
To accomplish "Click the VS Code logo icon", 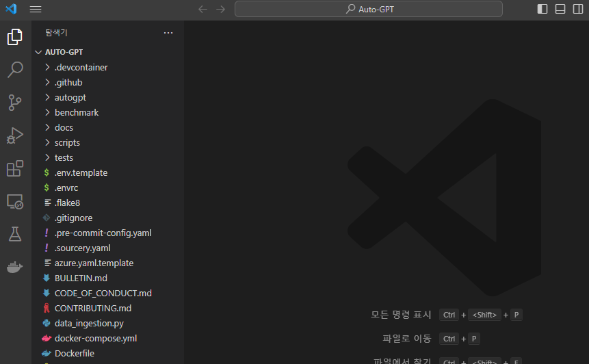I will [11, 9].
